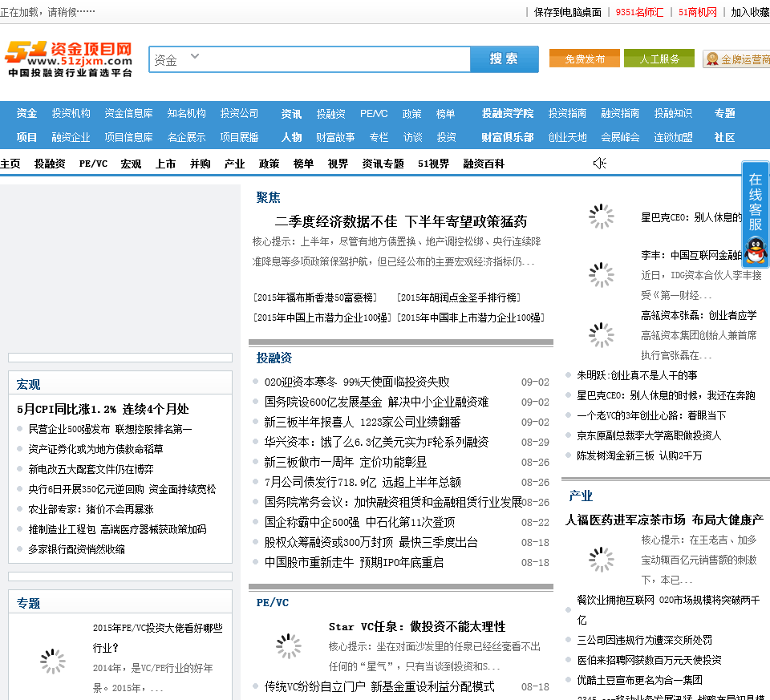Click the 51资金项目网 site logo

pos(68,59)
